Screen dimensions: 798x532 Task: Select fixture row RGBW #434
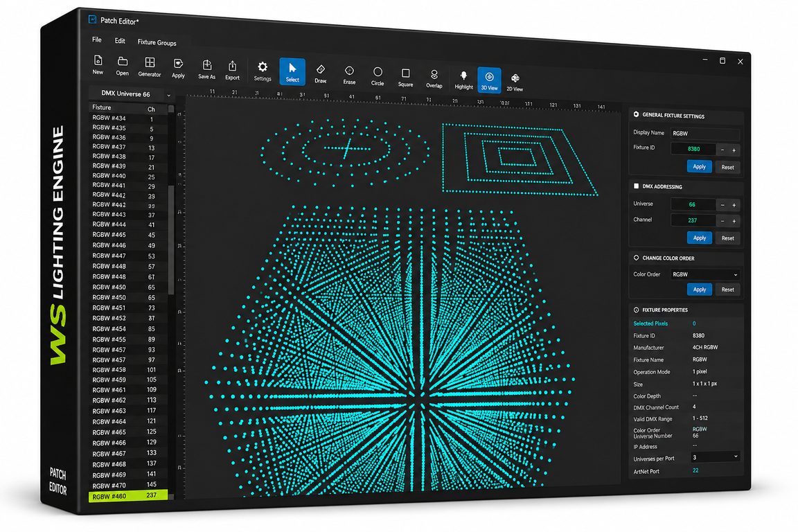[128, 118]
